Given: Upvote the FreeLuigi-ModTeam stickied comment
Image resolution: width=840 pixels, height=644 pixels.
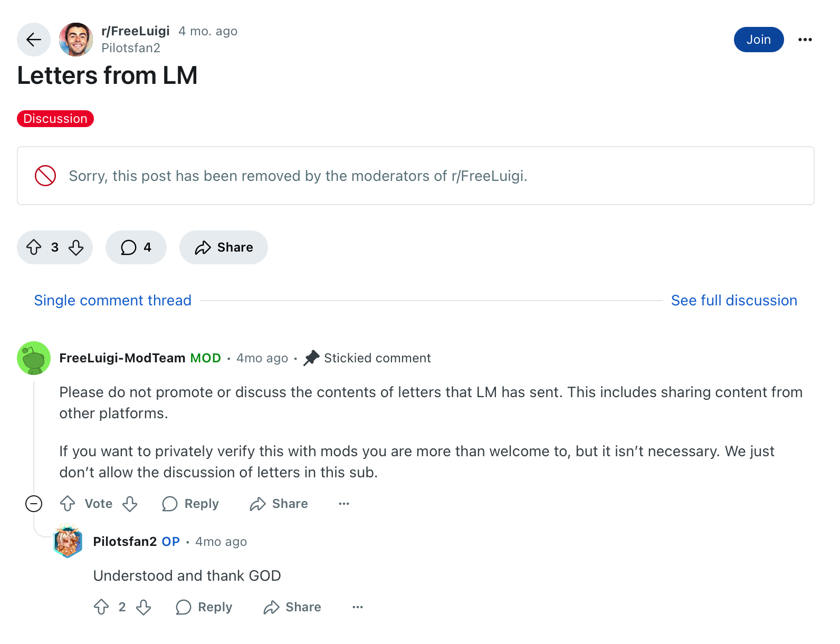Looking at the screenshot, I should click(68, 504).
